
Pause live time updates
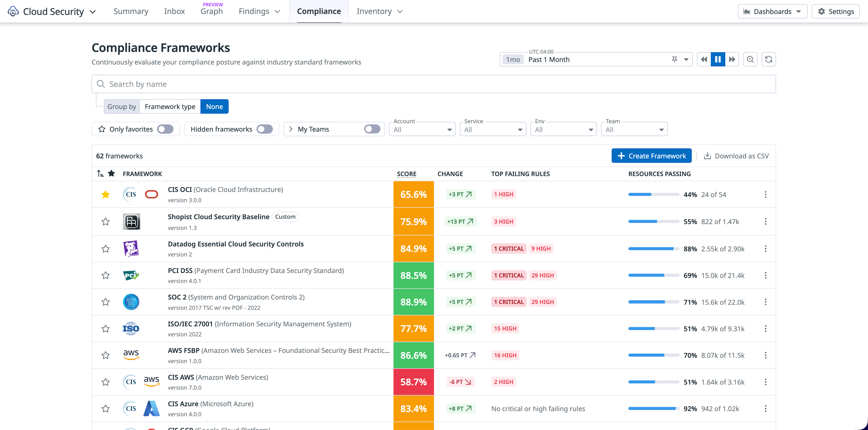coord(718,60)
